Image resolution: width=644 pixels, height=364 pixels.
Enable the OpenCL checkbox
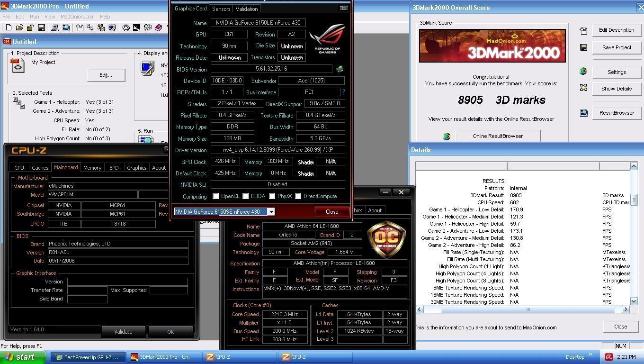pos(216,196)
